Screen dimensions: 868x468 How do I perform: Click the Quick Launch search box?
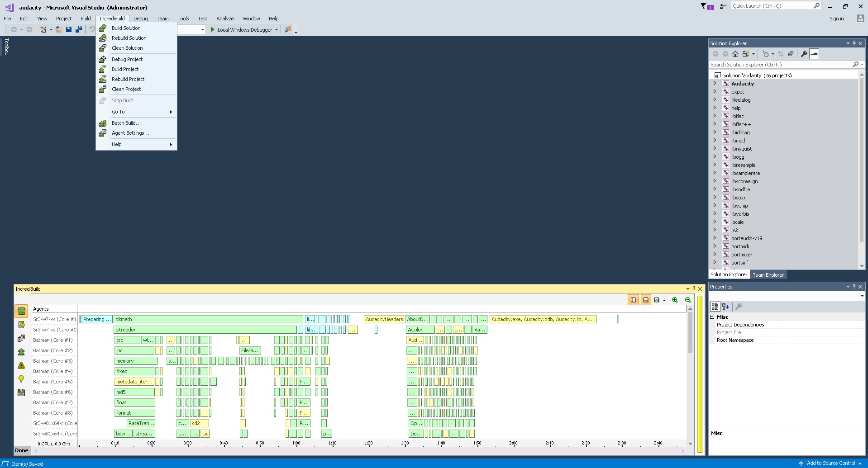tap(776, 6)
